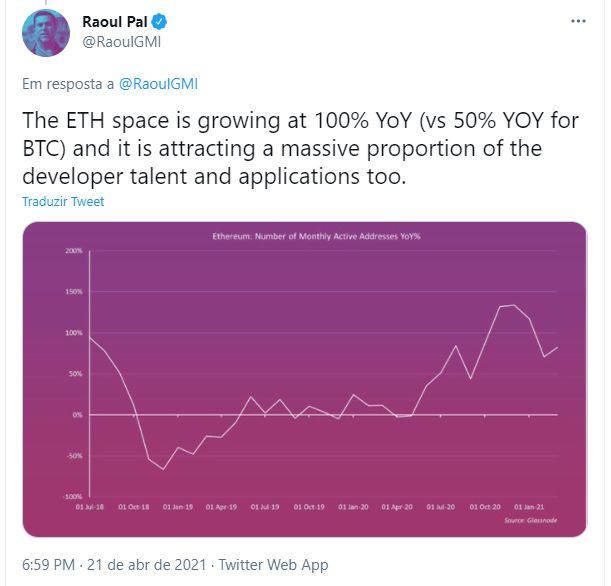This screenshot has width=611, height=586.
Task: Click the 0% baseline label on chart
Action: pyautogui.click(x=78, y=415)
